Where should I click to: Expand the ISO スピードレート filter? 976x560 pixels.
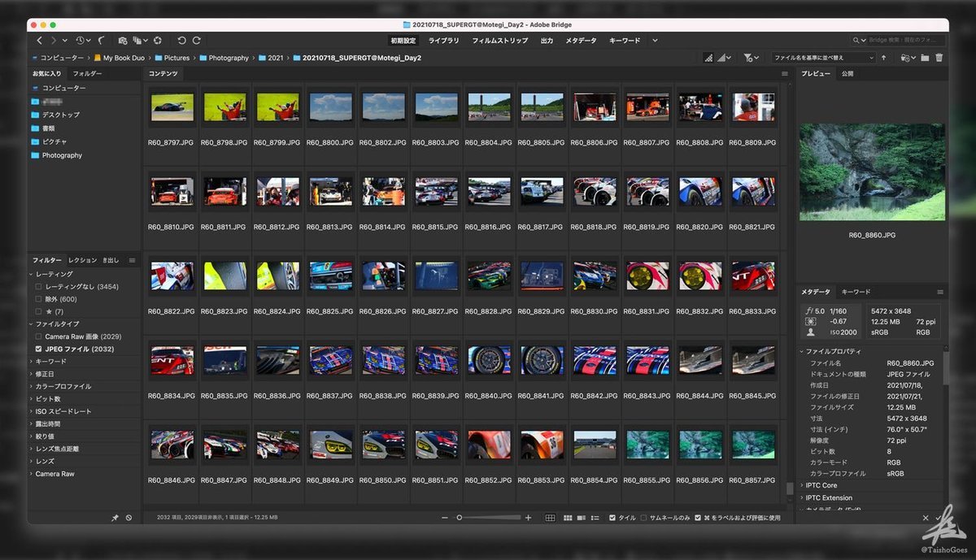coord(31,411)
